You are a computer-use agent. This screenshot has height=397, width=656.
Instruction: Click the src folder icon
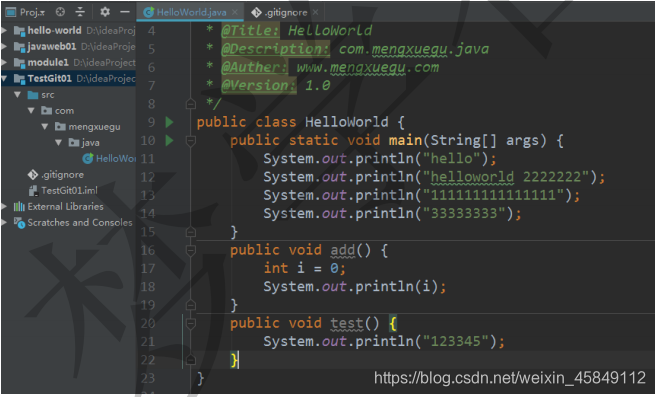click(x=33, y=95)
